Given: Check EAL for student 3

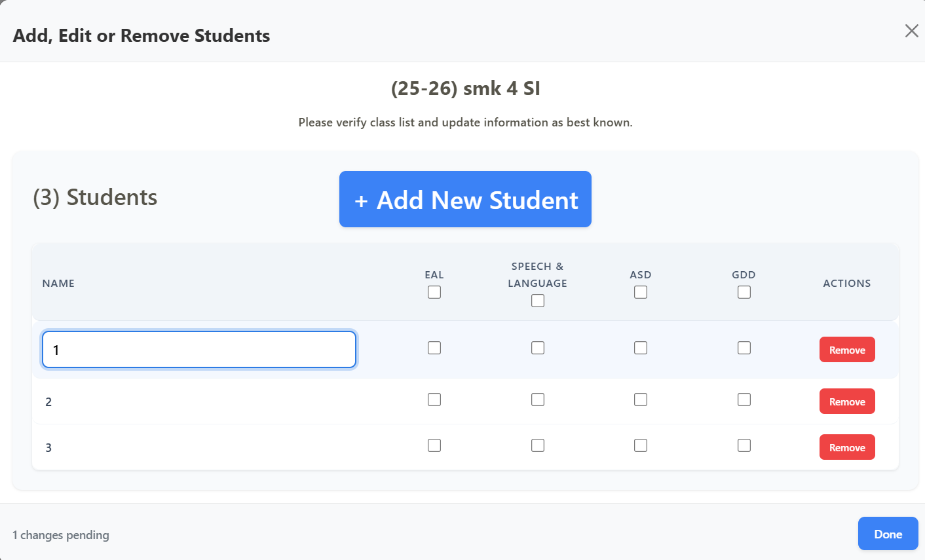Looking at the screenshot, I should tap(434, 445).
